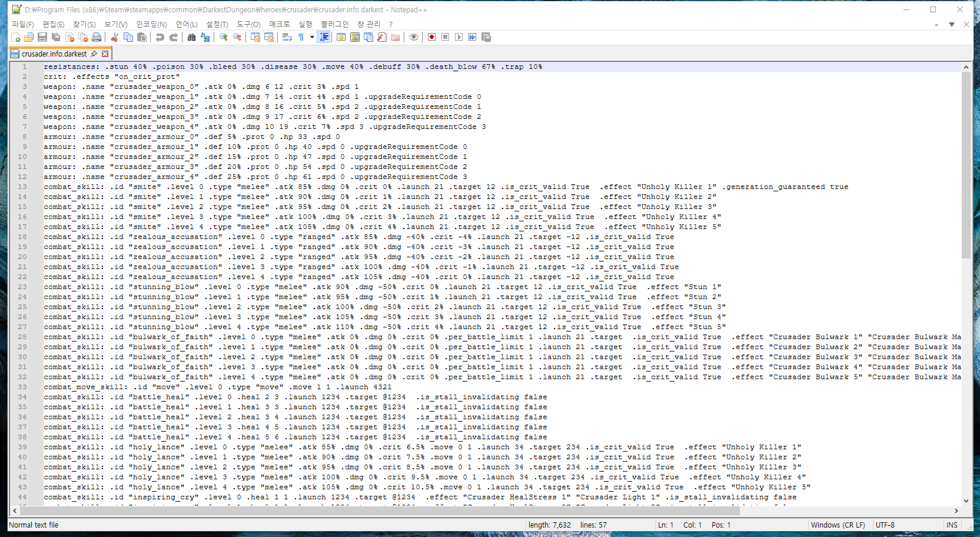This screenshot has width=980, height=537.
Task: Close the crusader.info.darkest tab with its X button
Action: coord(105,54)
